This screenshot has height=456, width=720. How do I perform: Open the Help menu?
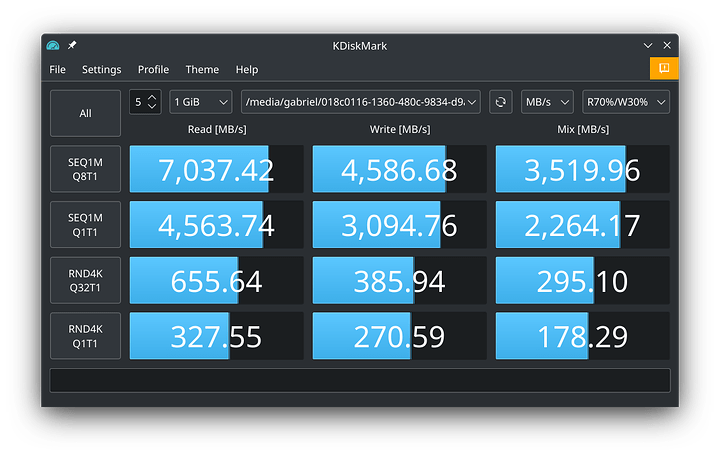click(247, 69)
